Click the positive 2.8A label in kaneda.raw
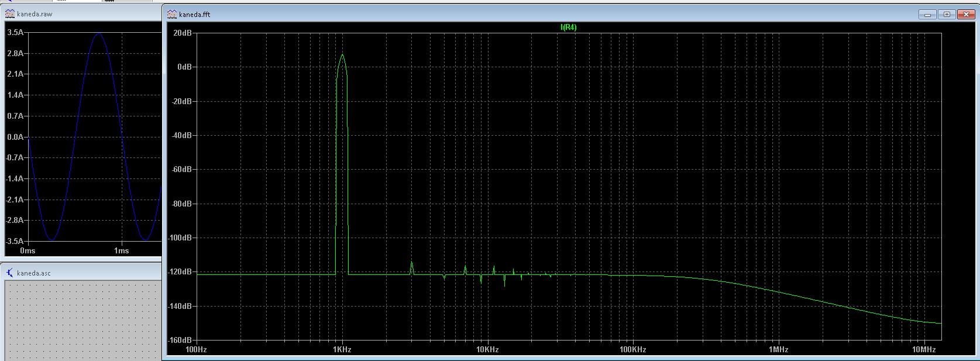The height and width of the screenshot is (361, 980). (15, 53)
